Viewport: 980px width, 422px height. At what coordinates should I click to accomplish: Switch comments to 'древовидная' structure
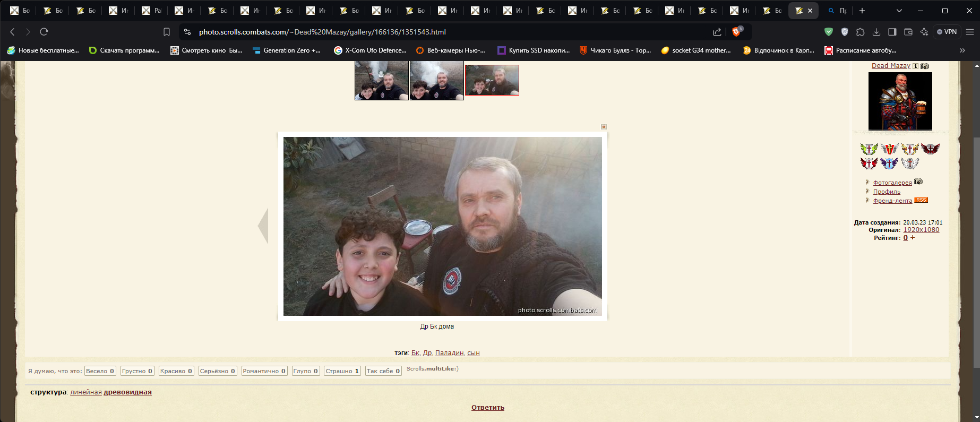click(x=127, y=392)
